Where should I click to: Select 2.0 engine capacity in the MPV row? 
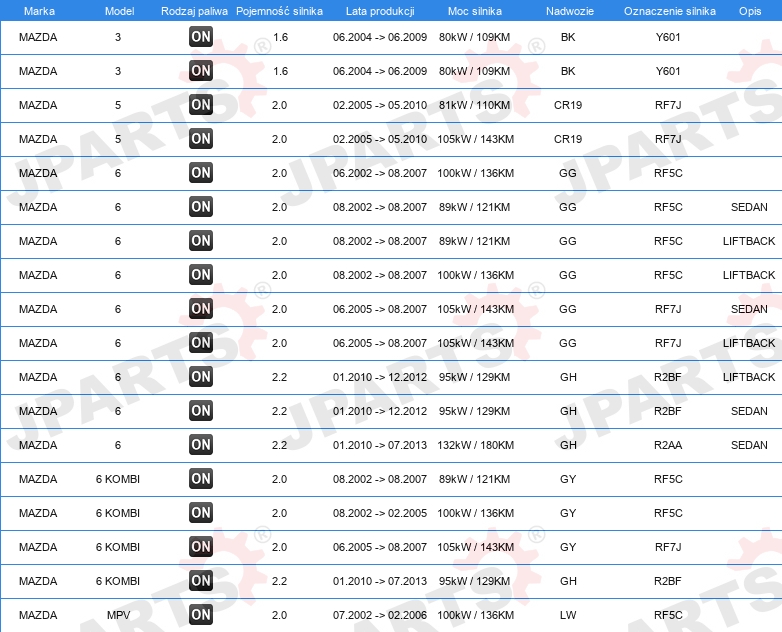[279, 615]
